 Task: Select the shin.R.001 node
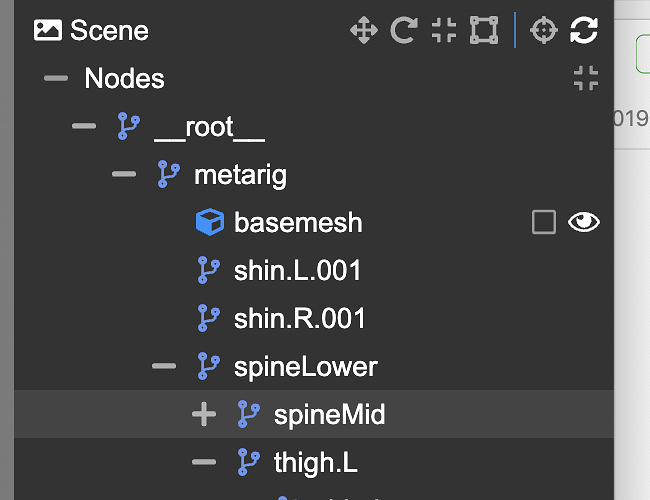coord(299,319)
